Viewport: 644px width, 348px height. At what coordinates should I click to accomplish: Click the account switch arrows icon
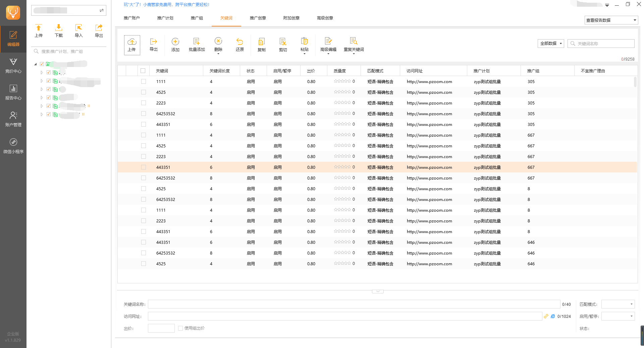pos(102,11)
